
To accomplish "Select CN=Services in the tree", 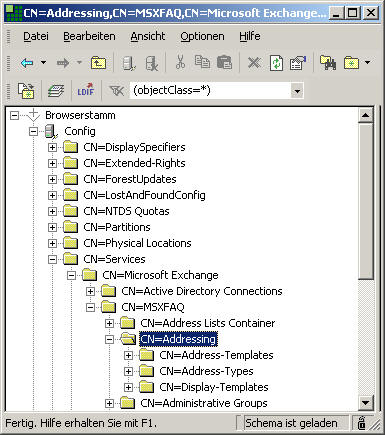I will (114, 259).
